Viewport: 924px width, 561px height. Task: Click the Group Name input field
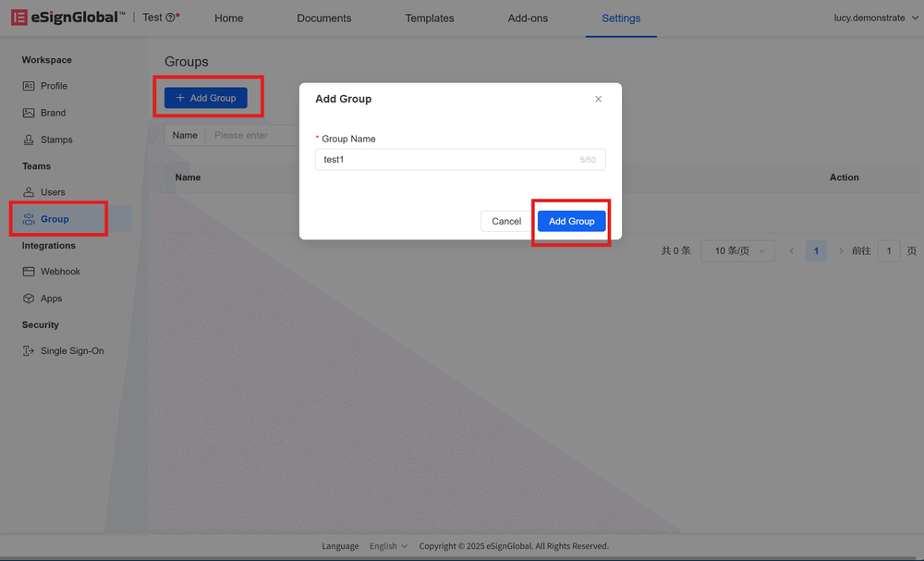[448, 160]
